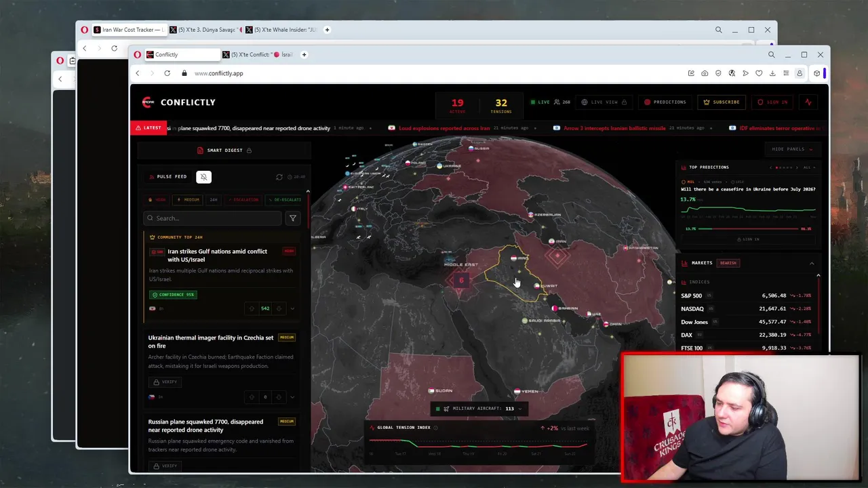
Task: Verify the Ukrainian thermal imager story
Action: pyautogui.click(x=165, y=382)
